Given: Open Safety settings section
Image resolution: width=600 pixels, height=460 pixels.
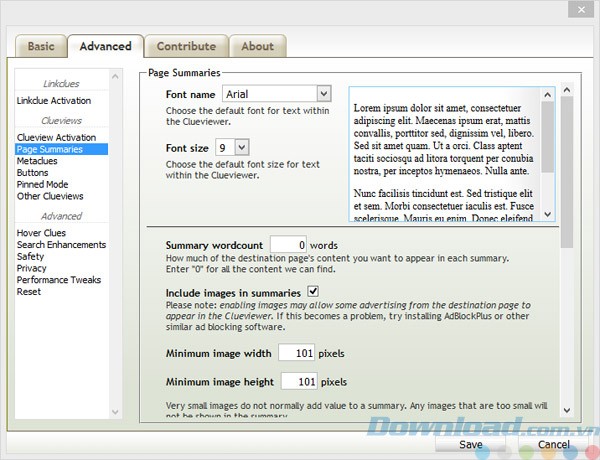Looking at the screenshot, I should click(x=30, y=256).
